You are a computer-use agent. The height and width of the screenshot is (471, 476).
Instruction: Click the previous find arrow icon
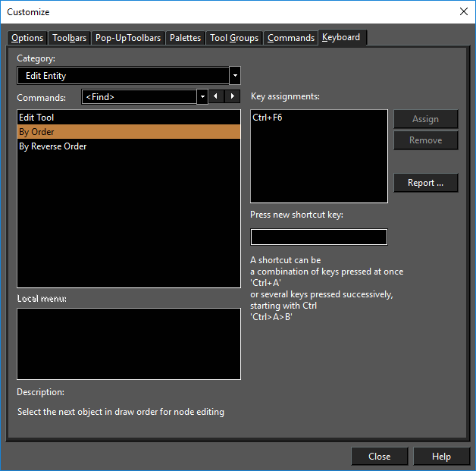pos(215,96)
